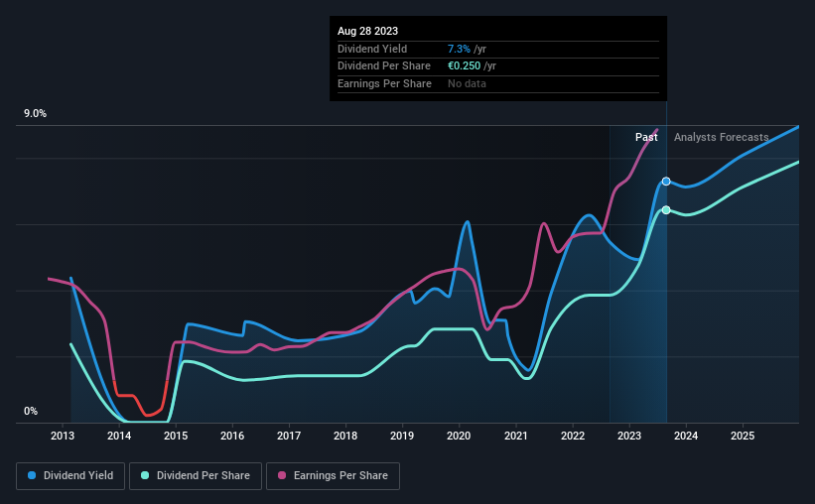The width and height of the screenshot is (815, 504).
Task: Click the 2015 x-axis label
Action: pyautogui.click(x=176, y=436)
